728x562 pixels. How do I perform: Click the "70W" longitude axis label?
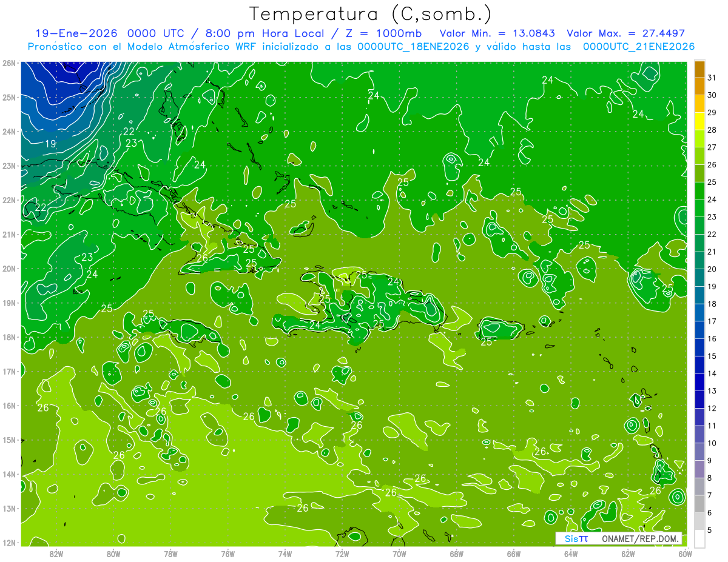[399, 553]
